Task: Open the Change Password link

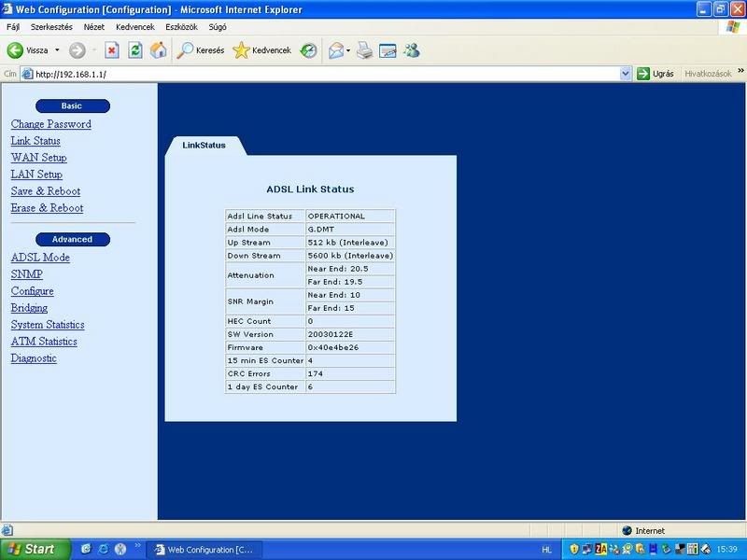Action: pos(50,124)
